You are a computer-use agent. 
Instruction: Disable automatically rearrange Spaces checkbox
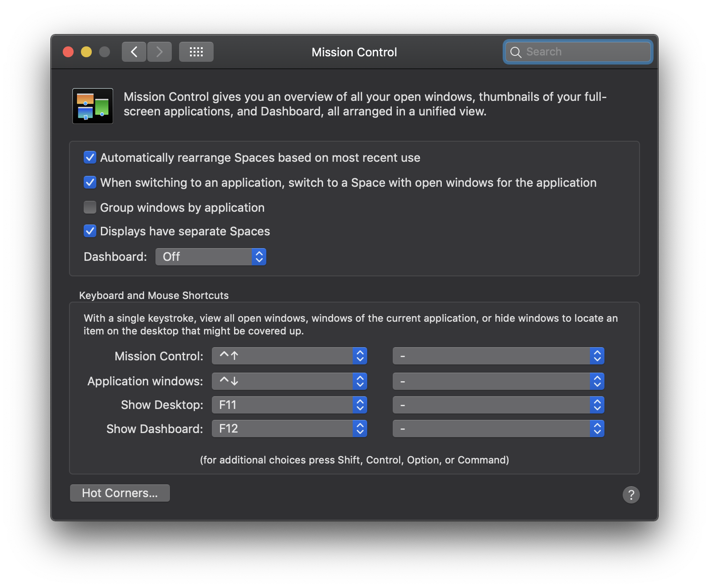90,158
